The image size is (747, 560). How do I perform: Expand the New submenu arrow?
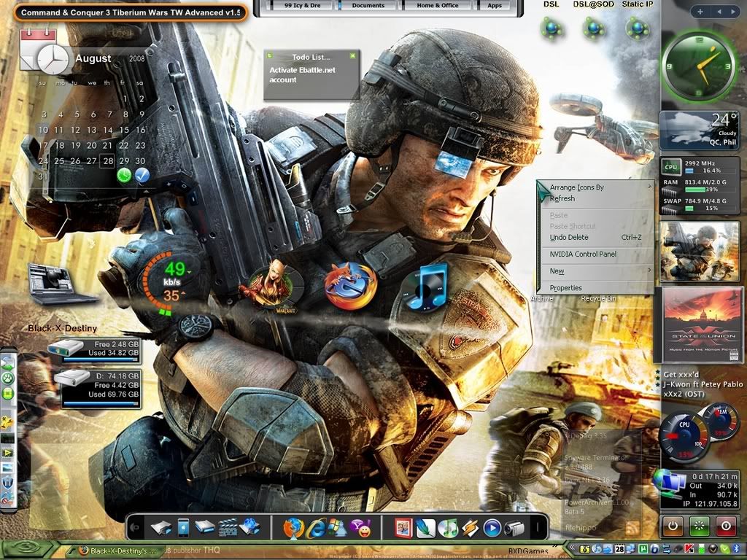point(649,271)
